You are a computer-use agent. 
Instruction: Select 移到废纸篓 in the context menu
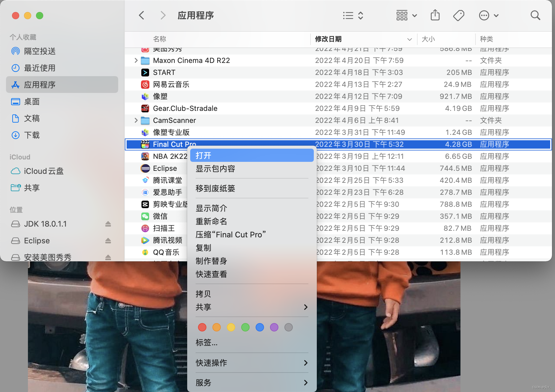pyautogui.click(x=215, y=188)
